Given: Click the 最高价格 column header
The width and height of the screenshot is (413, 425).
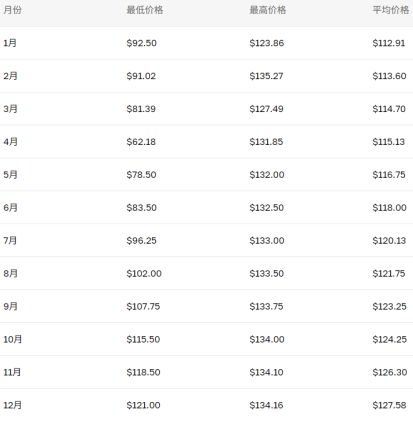Looking at the screenshot, I should [268, 10].
